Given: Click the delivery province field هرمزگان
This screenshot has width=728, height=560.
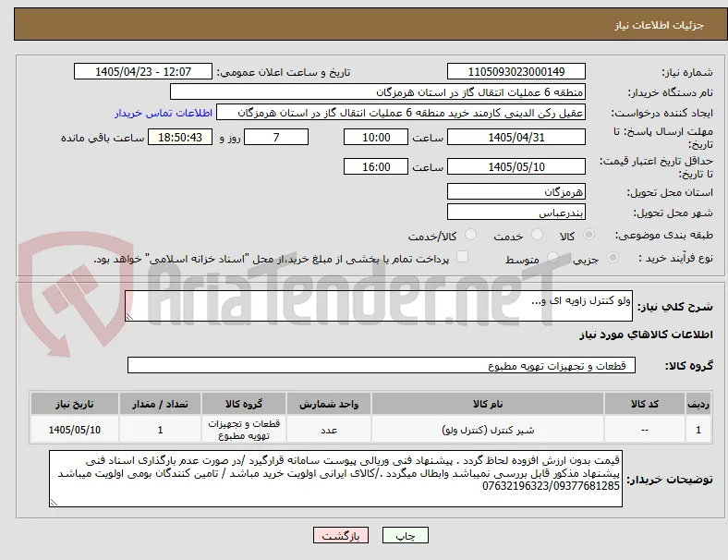Looking at the screenshot, I should (516, 191).
